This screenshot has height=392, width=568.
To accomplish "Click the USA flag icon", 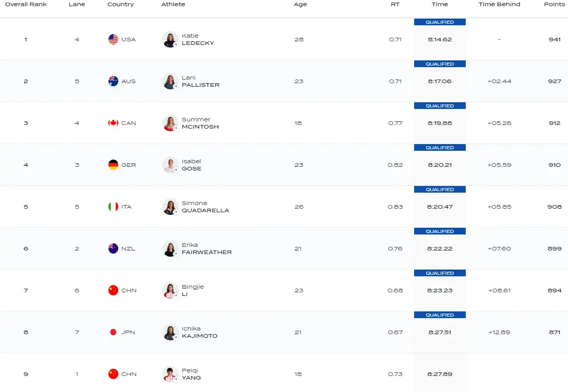I will click(113, 39).
